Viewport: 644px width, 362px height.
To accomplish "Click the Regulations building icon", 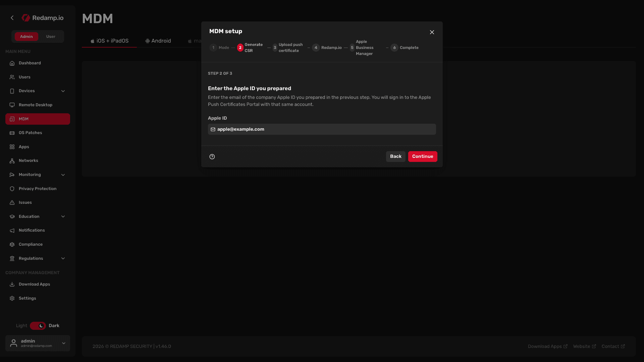I will point(12,258).
